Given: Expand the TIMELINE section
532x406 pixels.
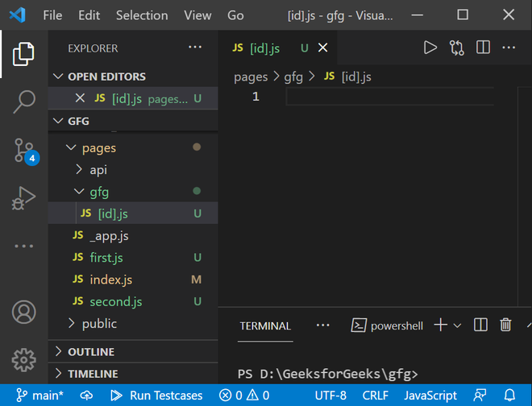Looking at the screenshot, I should tap(92, 374).
